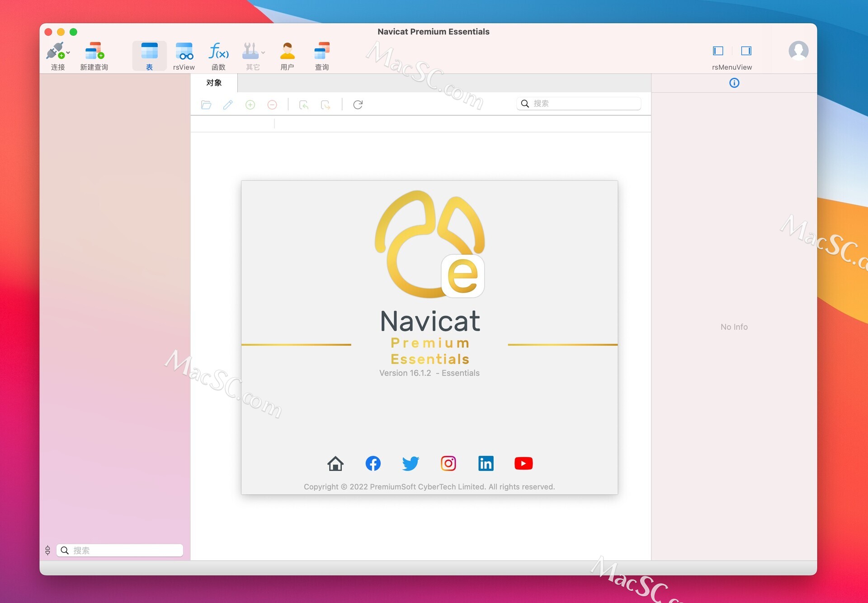Click the export wizard icon
Screen dimensions: 868x603
click(325, 104)
